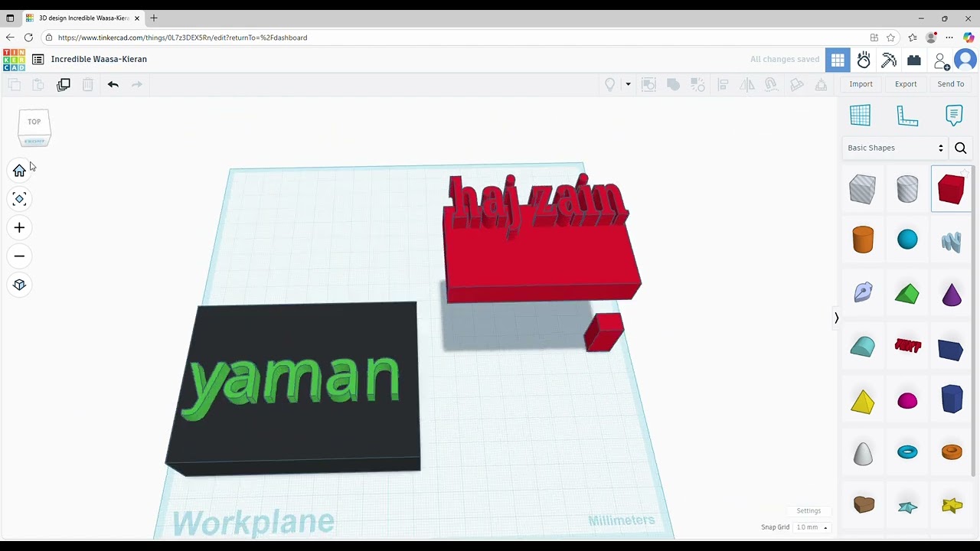Click the Copy toolbar icon
980x551 pixels.
[14, 84]
